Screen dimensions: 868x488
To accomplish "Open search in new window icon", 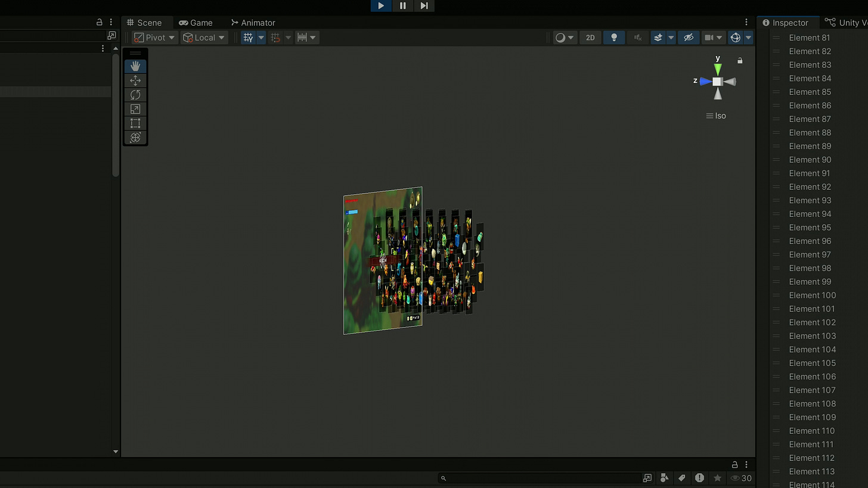I will click(647, 478).
